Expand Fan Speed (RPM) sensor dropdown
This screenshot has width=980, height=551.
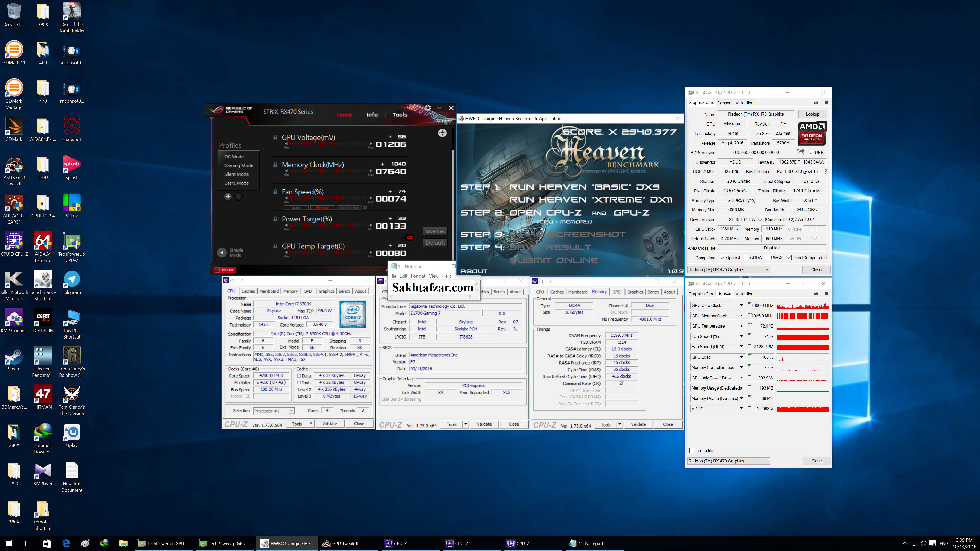[x=741, y=346]
